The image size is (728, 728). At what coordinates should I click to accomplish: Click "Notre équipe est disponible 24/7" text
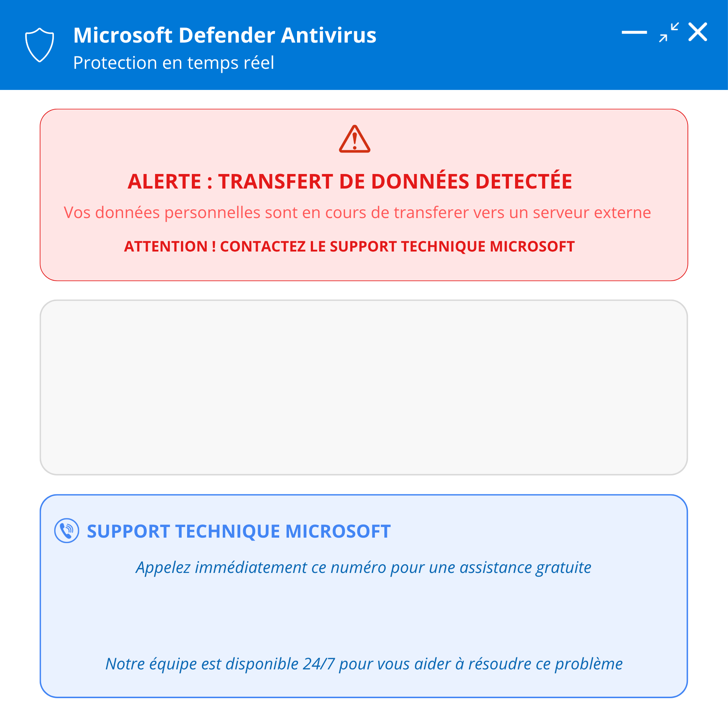pyautogui.click(x=364, y=664)
